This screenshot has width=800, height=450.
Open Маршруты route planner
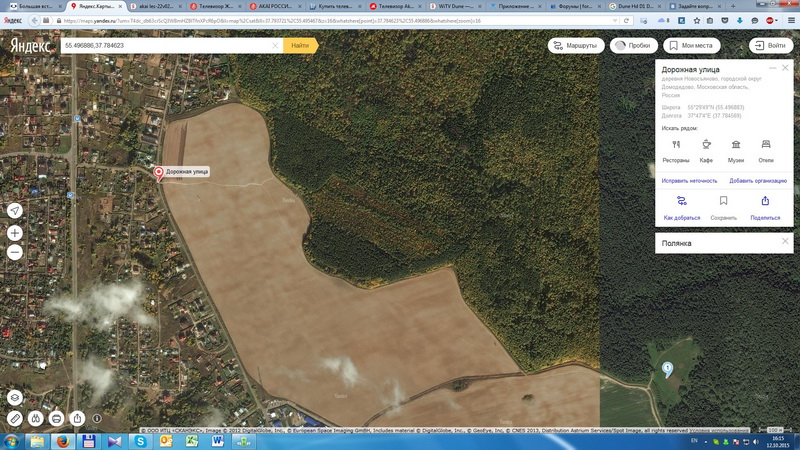pos(576,46)
